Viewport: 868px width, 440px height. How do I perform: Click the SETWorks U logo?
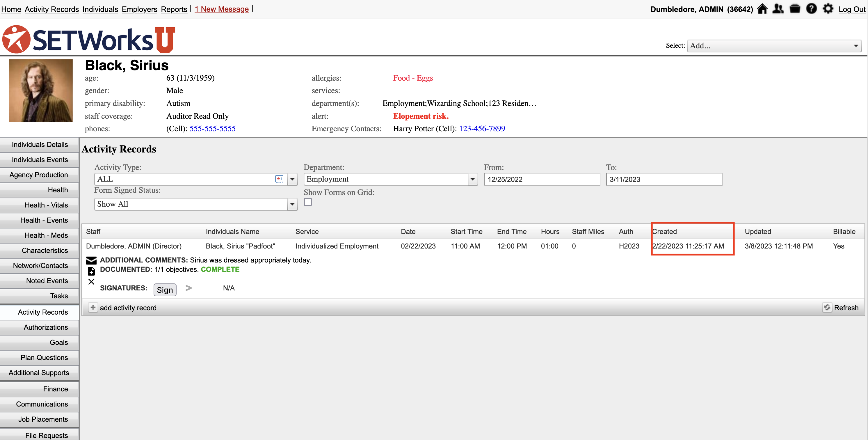click(89, 39)
